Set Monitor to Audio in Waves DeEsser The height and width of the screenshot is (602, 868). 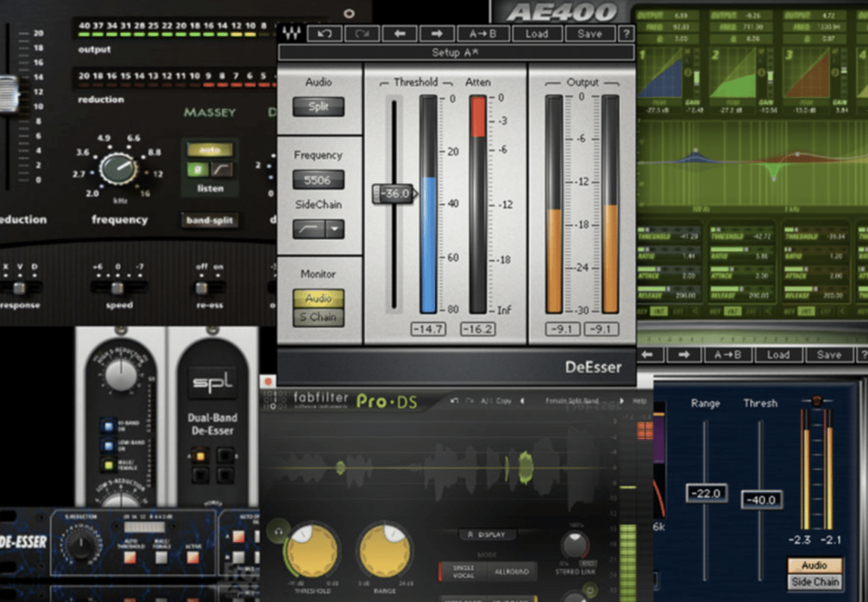pyautogui.click(x=318, y=298)
